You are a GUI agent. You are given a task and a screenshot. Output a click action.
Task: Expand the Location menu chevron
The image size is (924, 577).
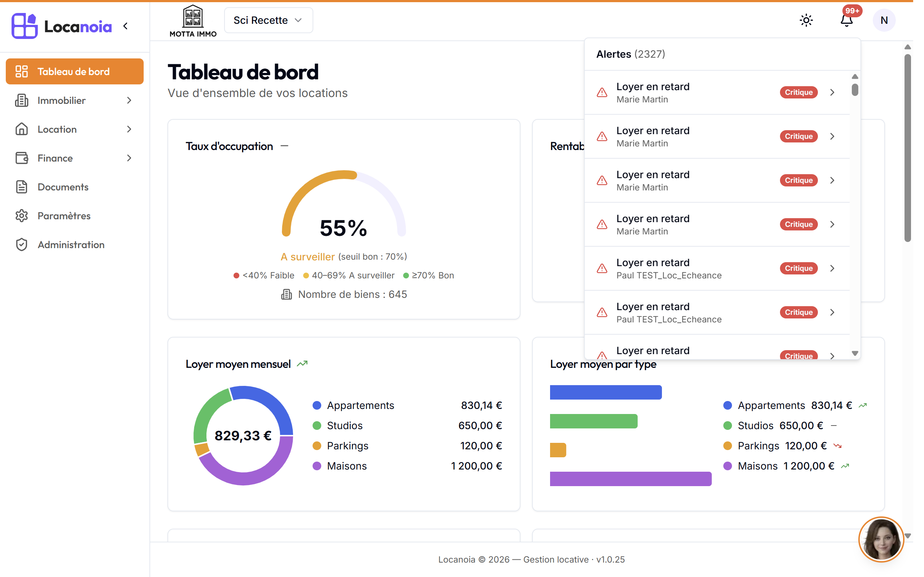click(x=129, y=129)
